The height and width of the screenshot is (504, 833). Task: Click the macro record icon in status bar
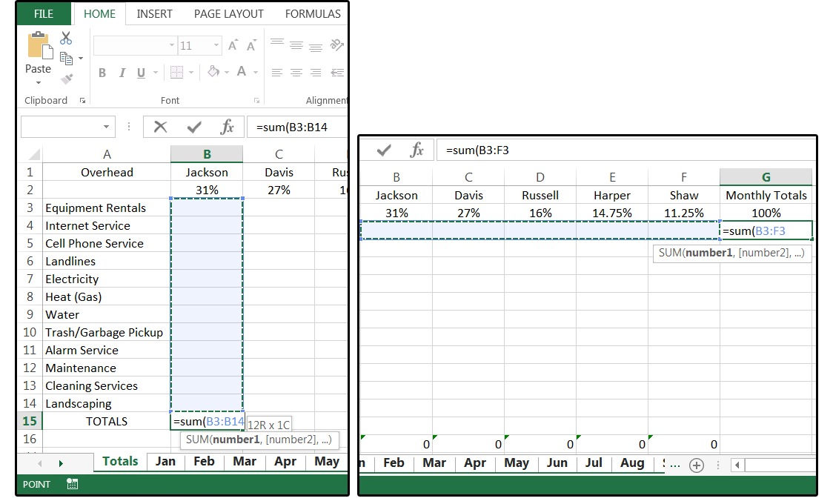(73, 484)
